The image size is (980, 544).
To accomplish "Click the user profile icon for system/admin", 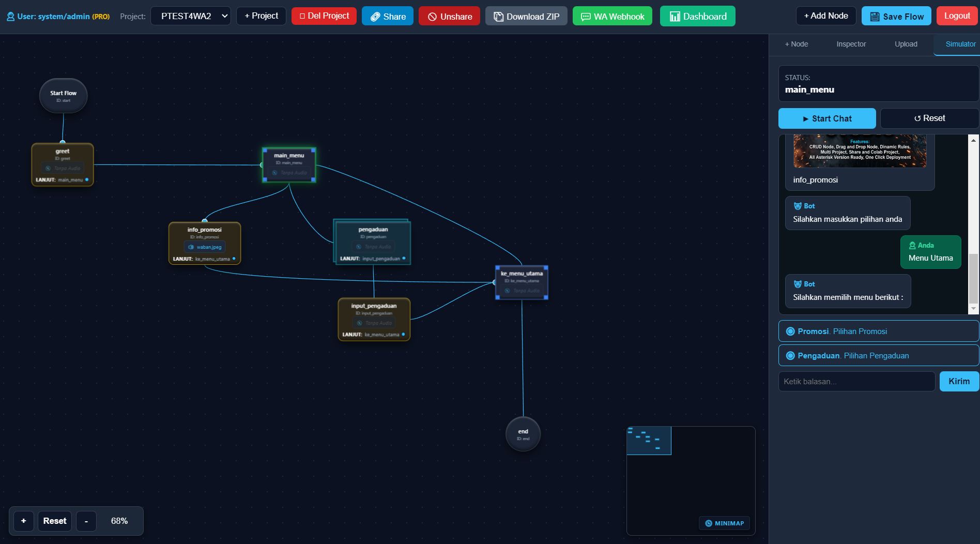I will 10,17.
